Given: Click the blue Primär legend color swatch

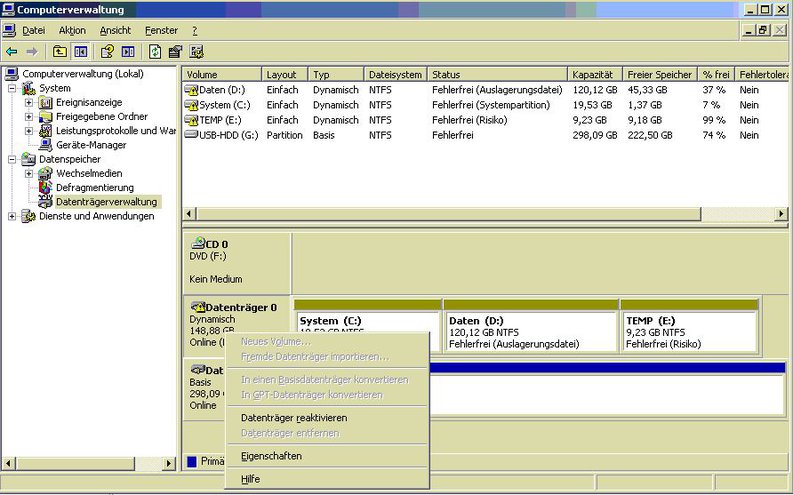Looking at the screenshot, I should pyautogui.click(x=192, y=461).
